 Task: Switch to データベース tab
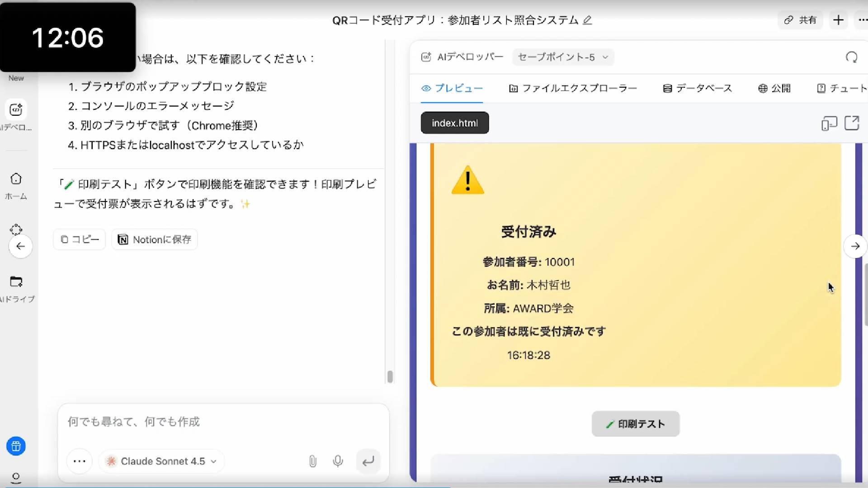pos(697,89)
